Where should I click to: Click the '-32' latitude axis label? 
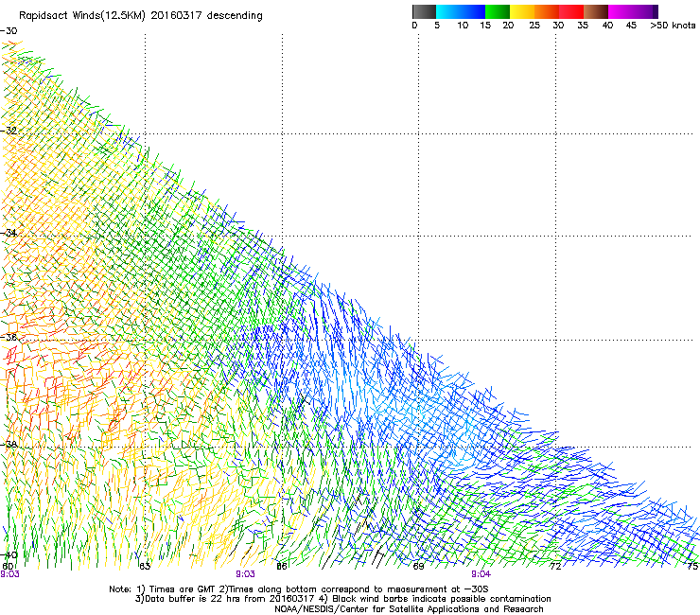[9, 131]
